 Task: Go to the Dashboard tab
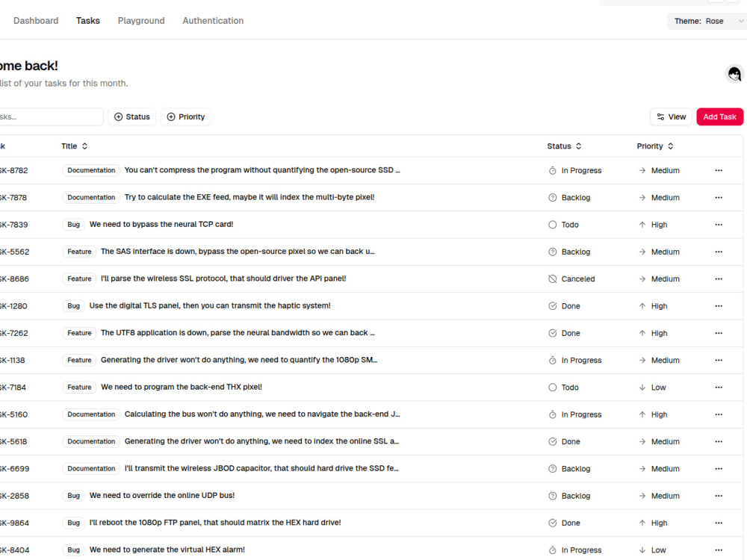click(x=36, y=21)
